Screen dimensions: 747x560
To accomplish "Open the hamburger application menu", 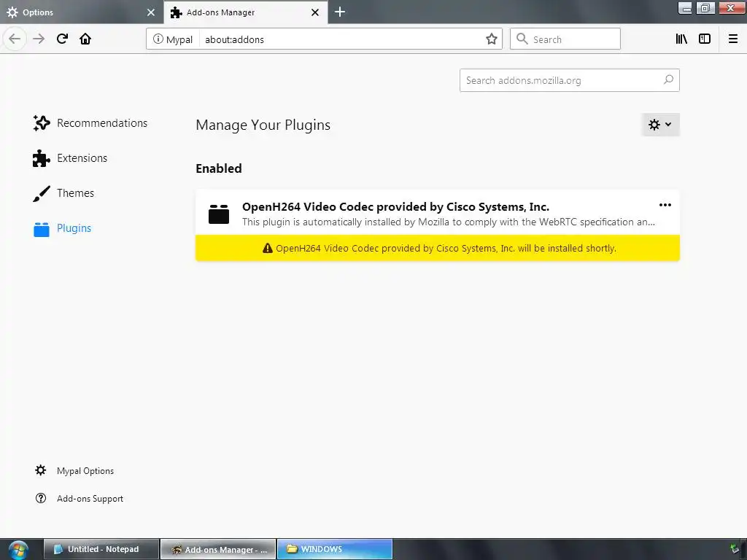I will [x=733, y=39].
